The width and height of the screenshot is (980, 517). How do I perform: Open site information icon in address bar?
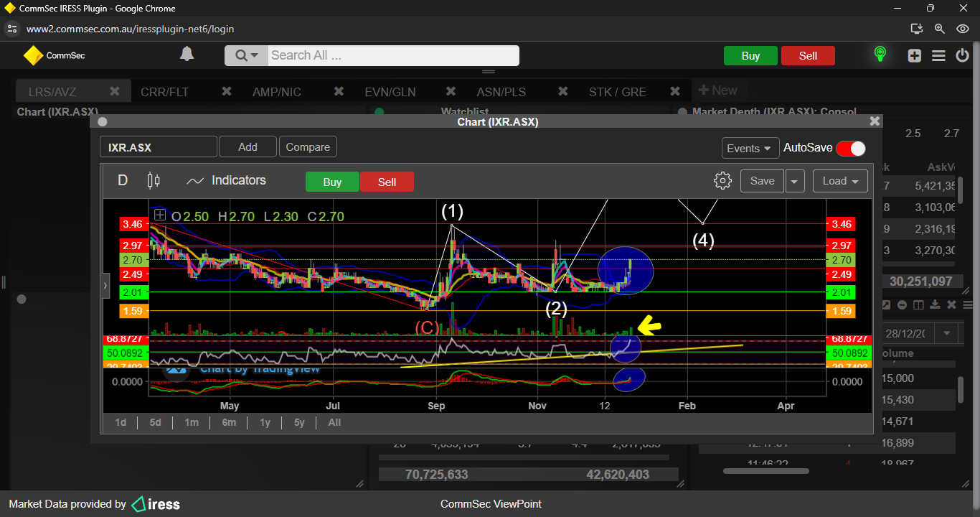pos(11,29)
